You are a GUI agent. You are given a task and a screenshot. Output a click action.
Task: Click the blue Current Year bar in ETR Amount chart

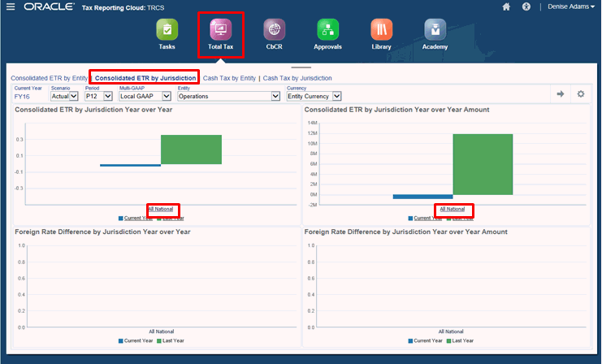pos(423,197)
